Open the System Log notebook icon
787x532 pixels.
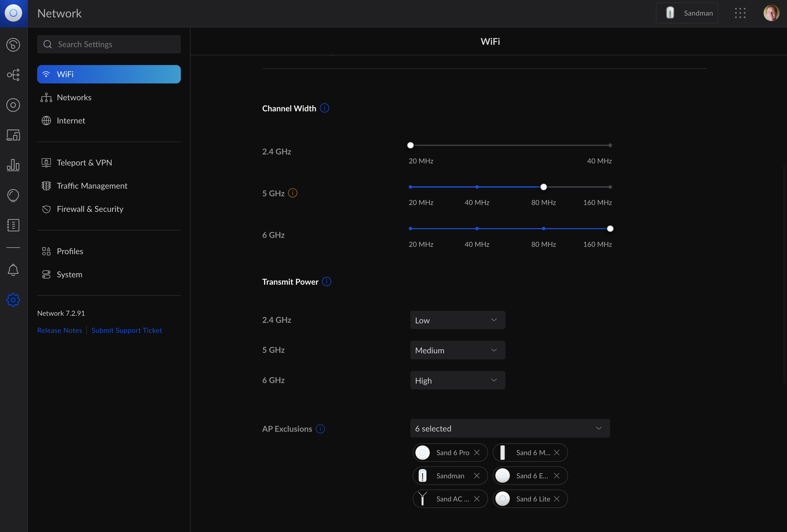click(x=14, y=225)
